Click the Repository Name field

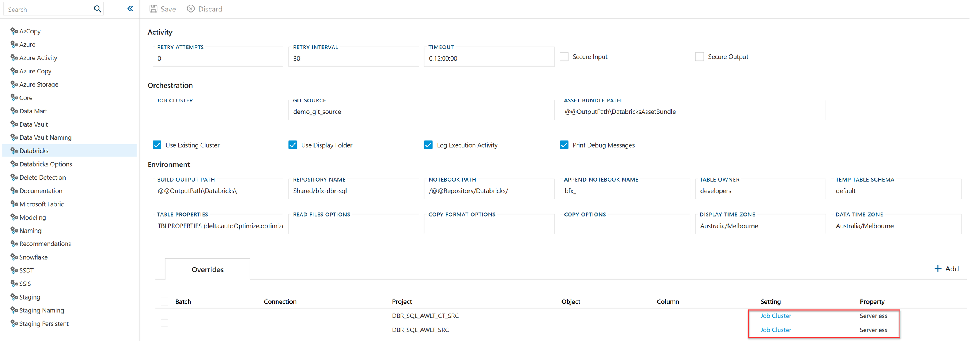tap(353, 189)
